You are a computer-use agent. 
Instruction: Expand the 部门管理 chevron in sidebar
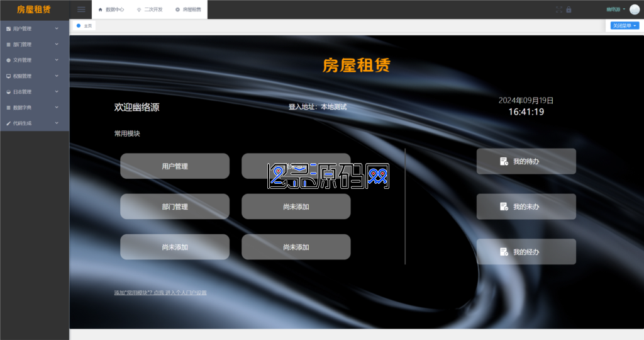pos(57,45)
